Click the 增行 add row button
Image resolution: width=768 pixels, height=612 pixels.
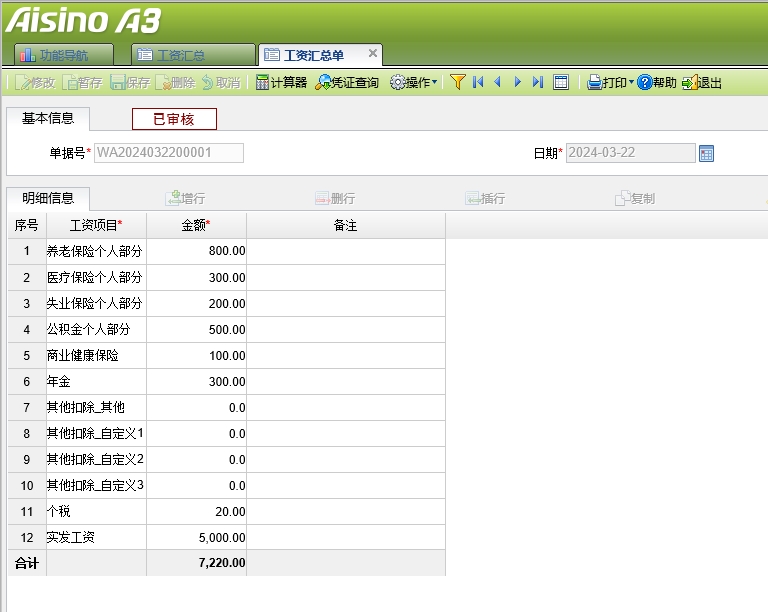tap(186, 198)
